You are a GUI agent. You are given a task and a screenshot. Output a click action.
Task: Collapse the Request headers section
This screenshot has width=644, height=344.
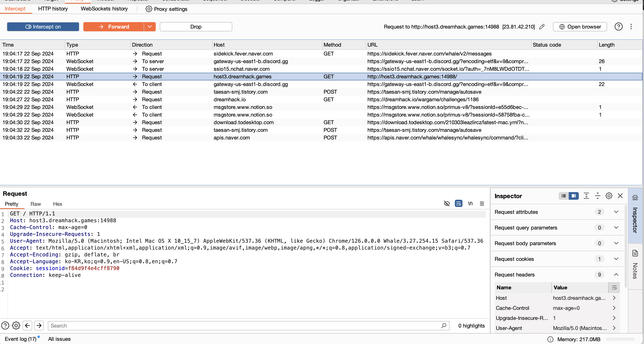click(x=616, y=275)
